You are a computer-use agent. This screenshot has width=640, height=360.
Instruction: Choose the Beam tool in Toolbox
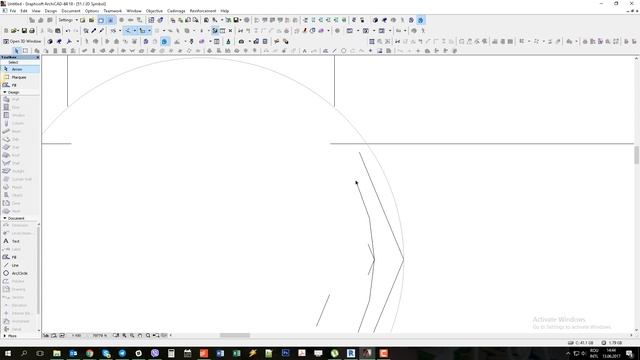[20, 131]
